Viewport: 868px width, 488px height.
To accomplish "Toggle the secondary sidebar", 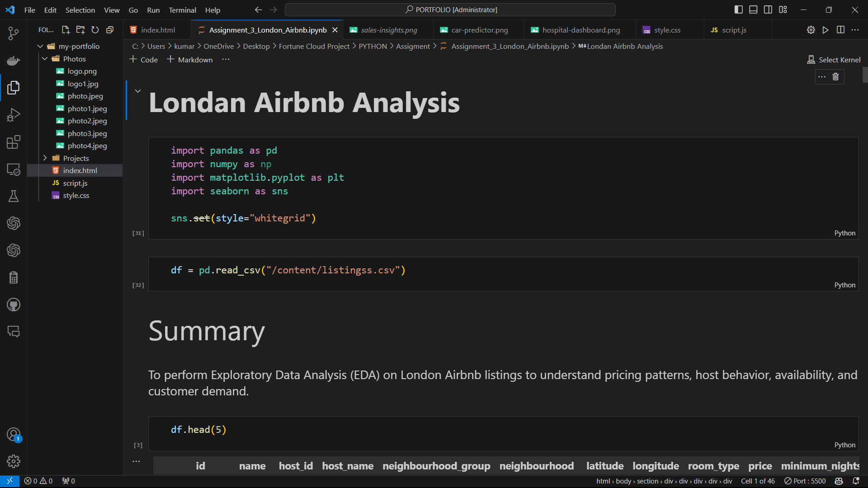I will pyautogui.click(x=768, y=9).
